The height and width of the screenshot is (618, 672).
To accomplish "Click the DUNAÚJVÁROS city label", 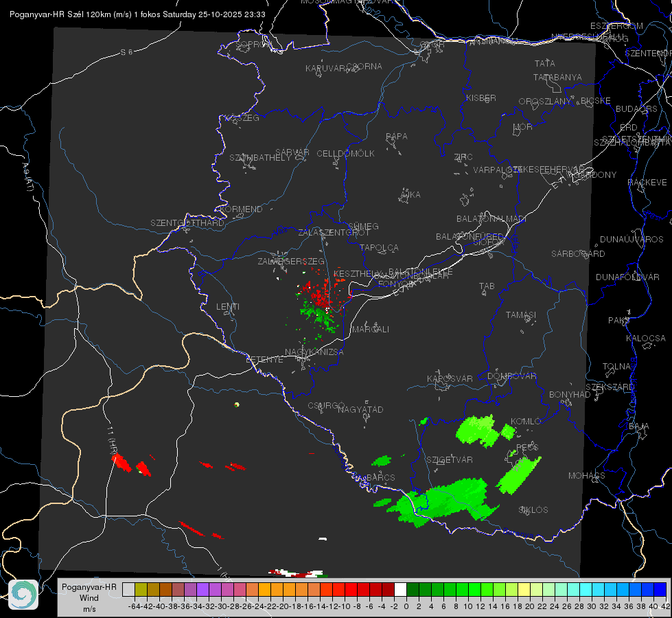I will tap(632, 240).
